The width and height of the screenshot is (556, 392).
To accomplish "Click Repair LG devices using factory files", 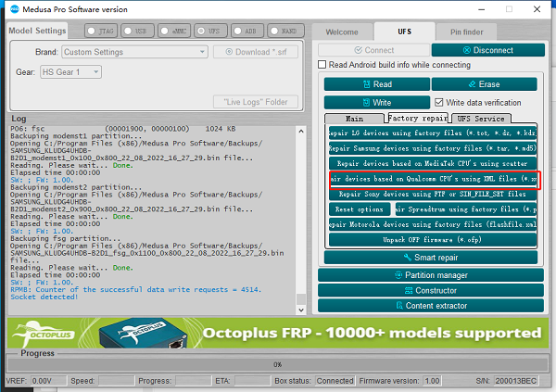I will point(433,133).
